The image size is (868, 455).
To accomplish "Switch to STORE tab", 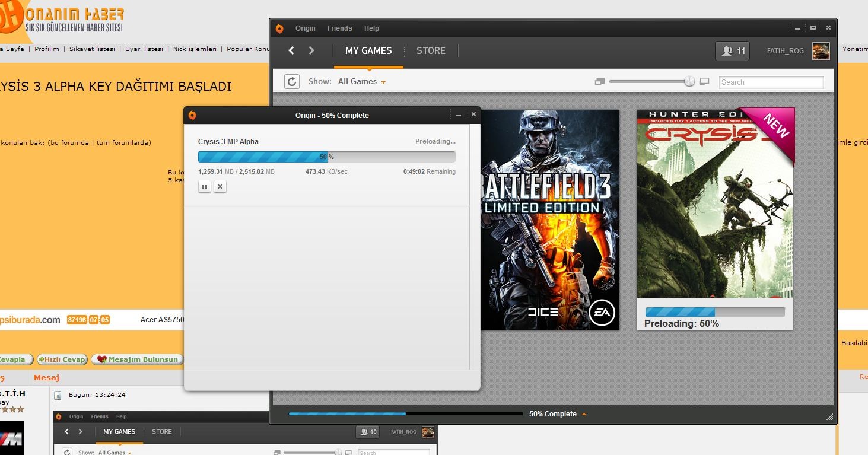I will coord(431,51).
